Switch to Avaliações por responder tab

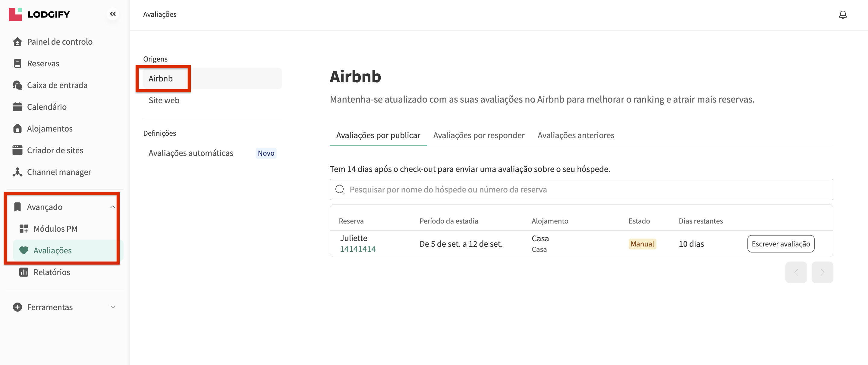point(479,135)
